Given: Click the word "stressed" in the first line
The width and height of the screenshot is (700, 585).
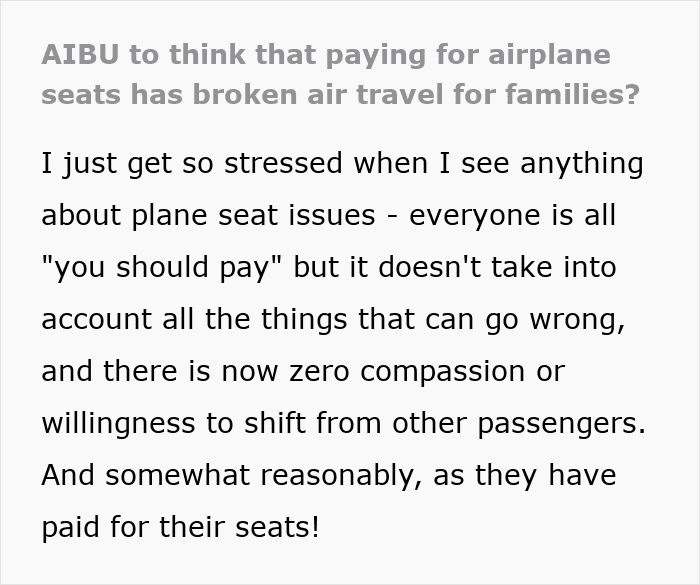Looking at the screenshot, I should coord(244,163).
